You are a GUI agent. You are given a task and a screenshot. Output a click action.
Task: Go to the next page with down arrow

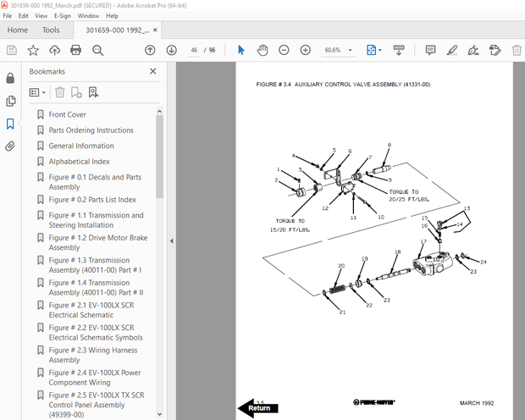(171, 51)
